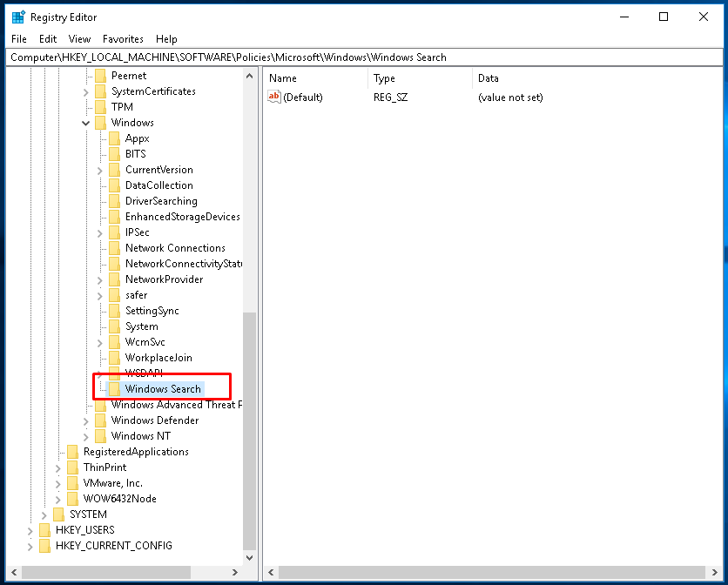This screenshot has width=728, height=585.
Task: Click the Appx folder icon
Action: [x=114, y=138]
